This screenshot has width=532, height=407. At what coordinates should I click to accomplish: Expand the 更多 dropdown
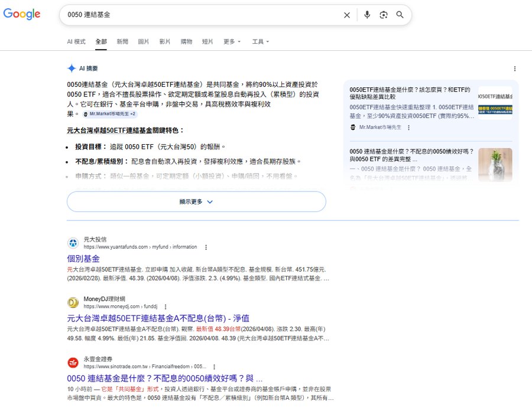pyautogui.click(x=232, y=42)
